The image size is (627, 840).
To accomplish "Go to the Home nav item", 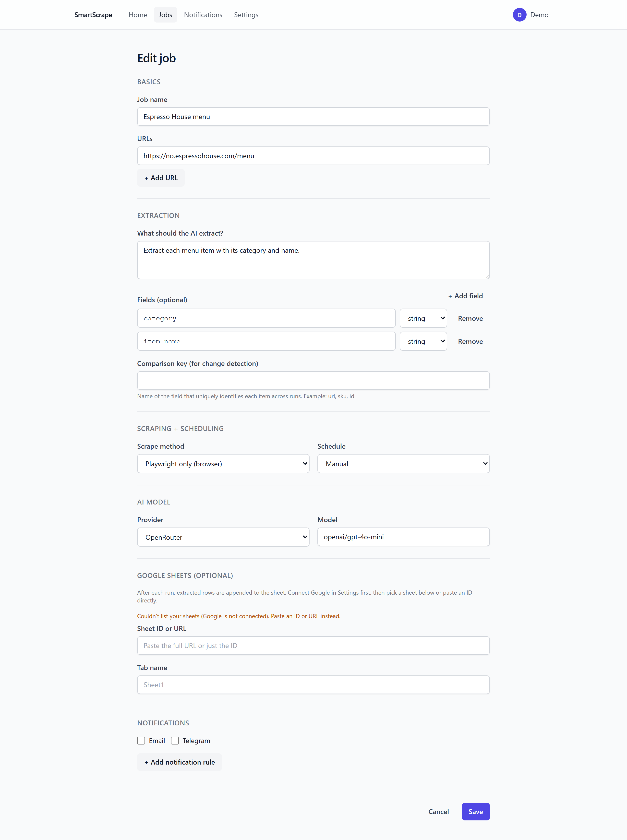I will 138,15.
